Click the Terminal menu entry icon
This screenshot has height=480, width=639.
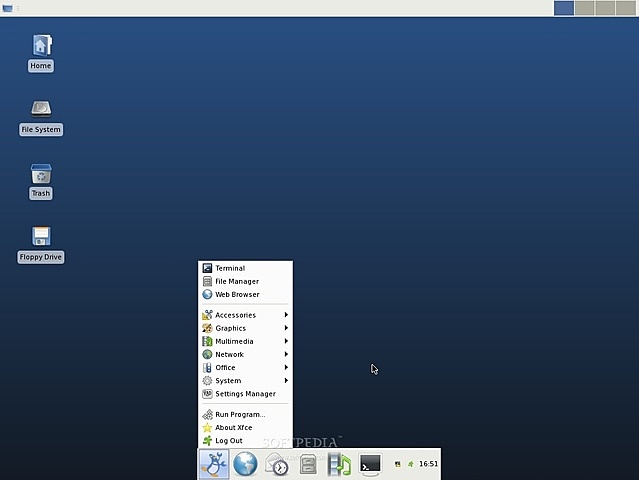click(x=207, y=268)
